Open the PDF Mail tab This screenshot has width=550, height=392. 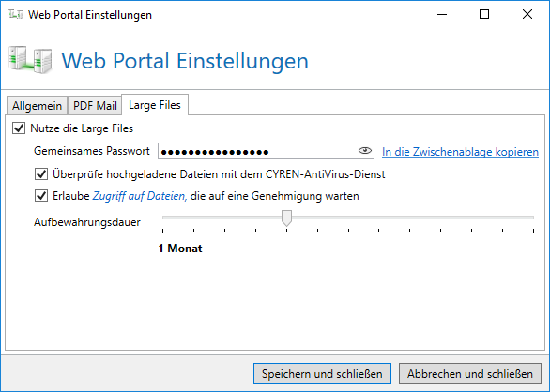pyautogui.click(x=95, y=106)
